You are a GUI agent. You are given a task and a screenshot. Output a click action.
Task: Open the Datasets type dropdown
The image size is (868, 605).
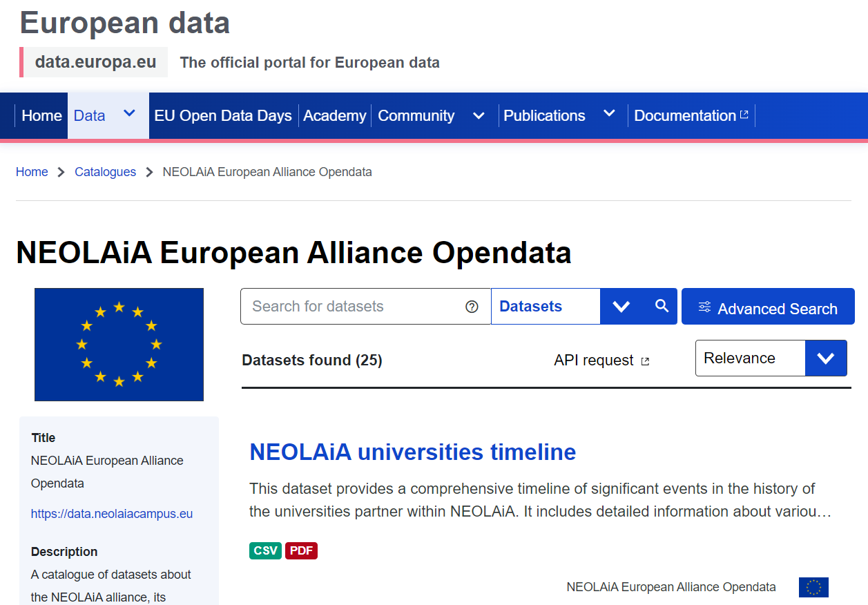(621, 307)
